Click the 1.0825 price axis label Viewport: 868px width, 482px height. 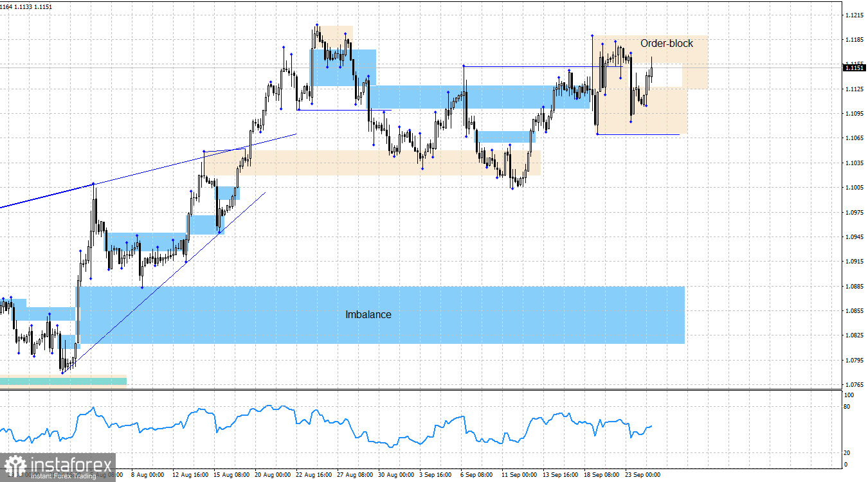[x=854, y=335]
